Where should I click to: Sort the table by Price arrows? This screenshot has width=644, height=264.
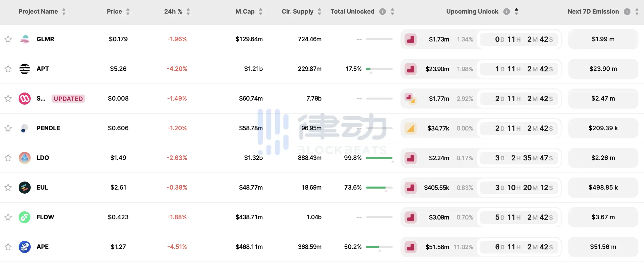click(x=128, y=12)
